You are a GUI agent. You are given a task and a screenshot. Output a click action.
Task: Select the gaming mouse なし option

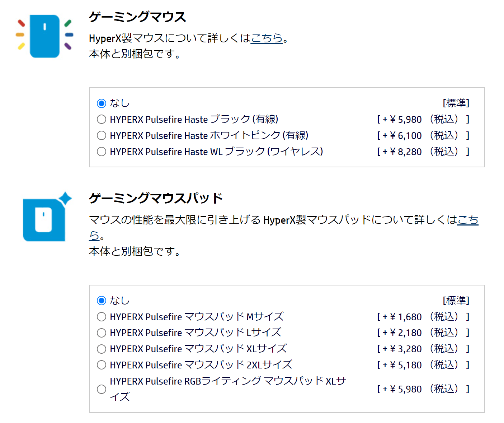pyautogui.click(x=102, y=103)
